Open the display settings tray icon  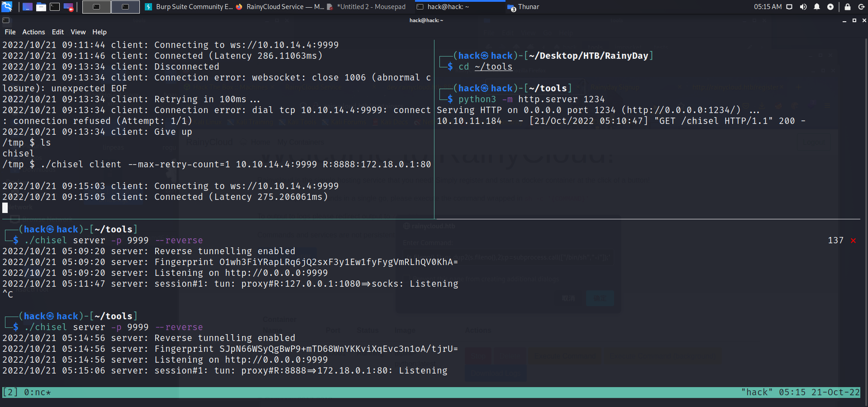point(789,7)
